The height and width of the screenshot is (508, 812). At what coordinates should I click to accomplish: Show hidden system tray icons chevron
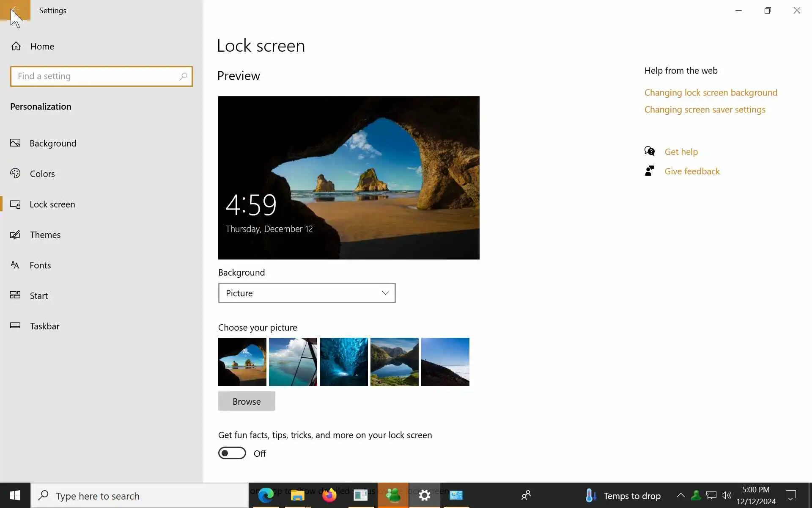click(x=680, y=495)
